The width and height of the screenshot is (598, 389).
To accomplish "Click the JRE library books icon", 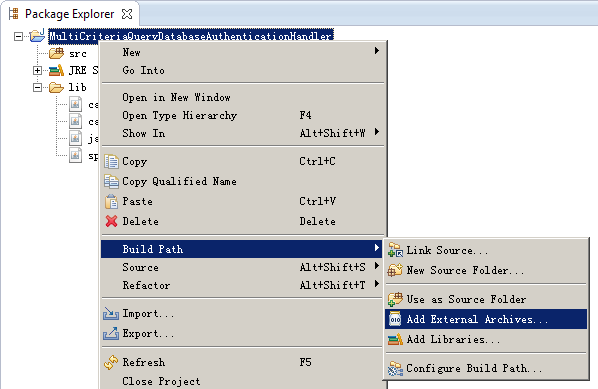I will 56,71.
